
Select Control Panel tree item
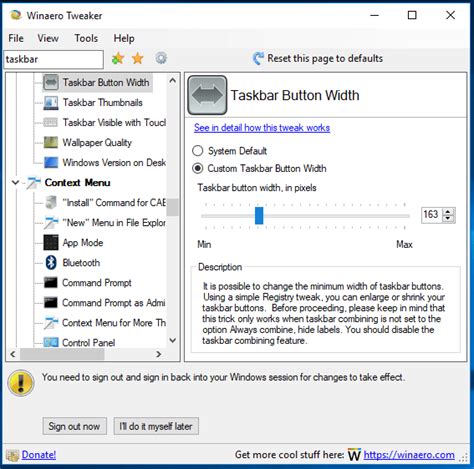(89, 342)
